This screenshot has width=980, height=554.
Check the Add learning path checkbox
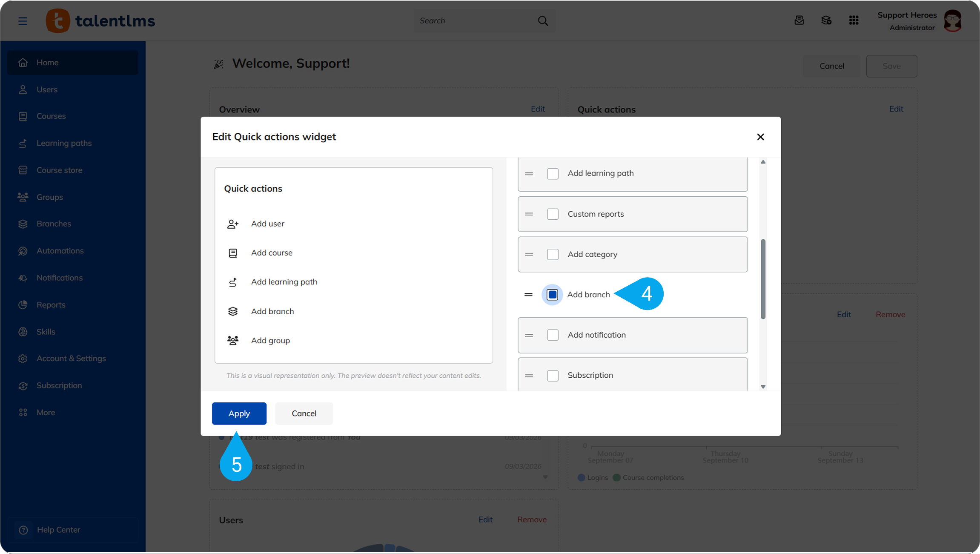click(553, 174)
